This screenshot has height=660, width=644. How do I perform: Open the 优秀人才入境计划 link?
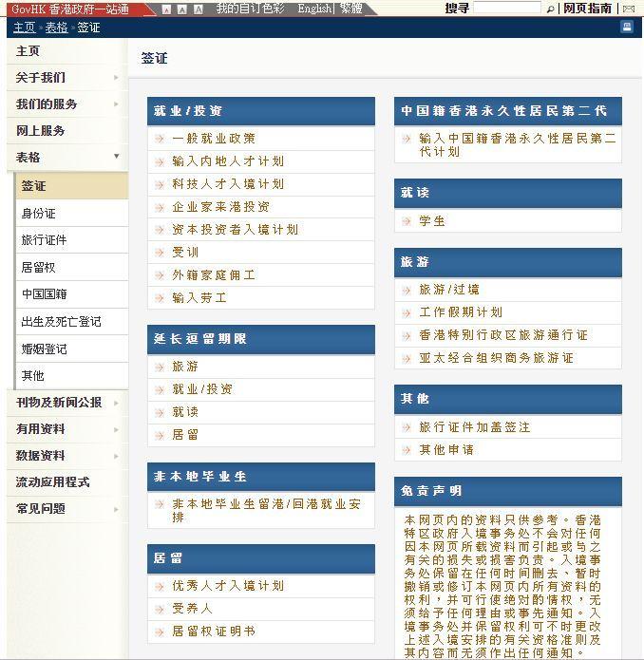[x=228, y=586]
